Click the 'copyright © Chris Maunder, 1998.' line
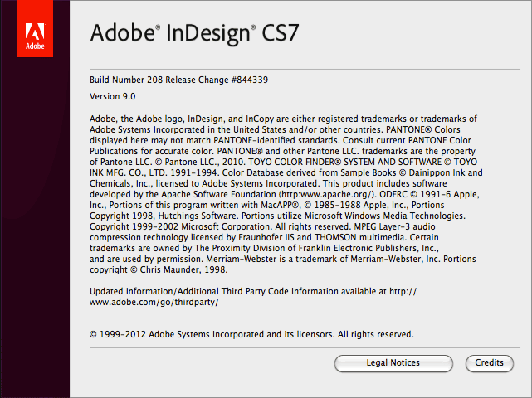Screen dimensions: 532x398 [x=159, y=269]
